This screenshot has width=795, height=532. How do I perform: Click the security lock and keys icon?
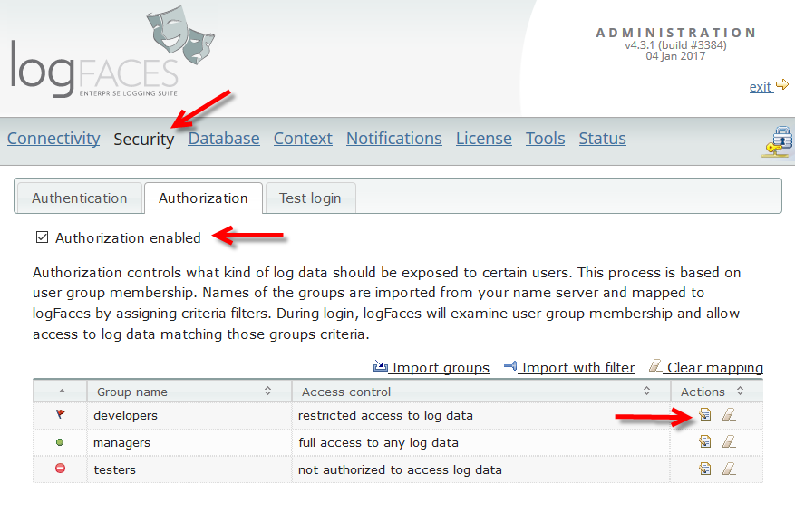777,141
